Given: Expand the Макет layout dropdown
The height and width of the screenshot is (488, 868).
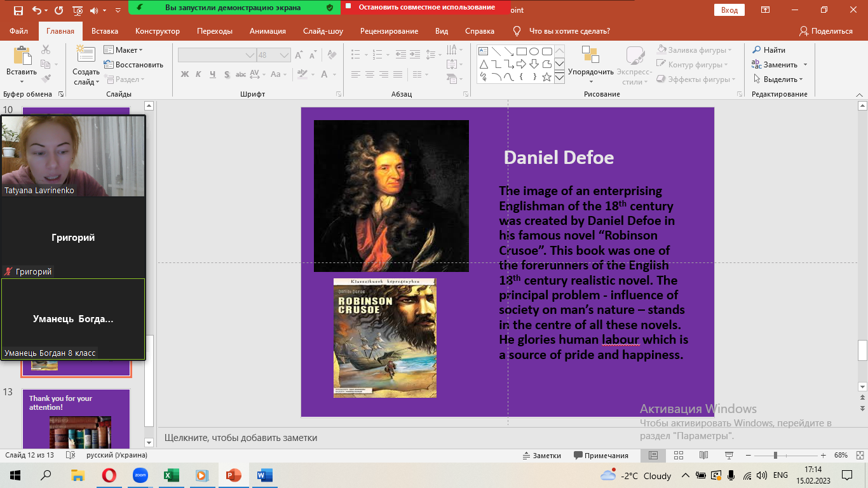Looking at the screenshot, I should click(124, 50).
